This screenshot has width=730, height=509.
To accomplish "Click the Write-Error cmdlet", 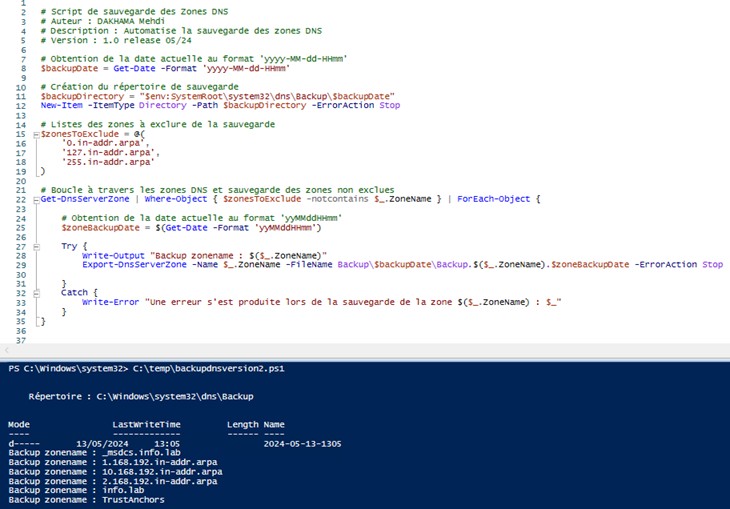I will (110, 302).
